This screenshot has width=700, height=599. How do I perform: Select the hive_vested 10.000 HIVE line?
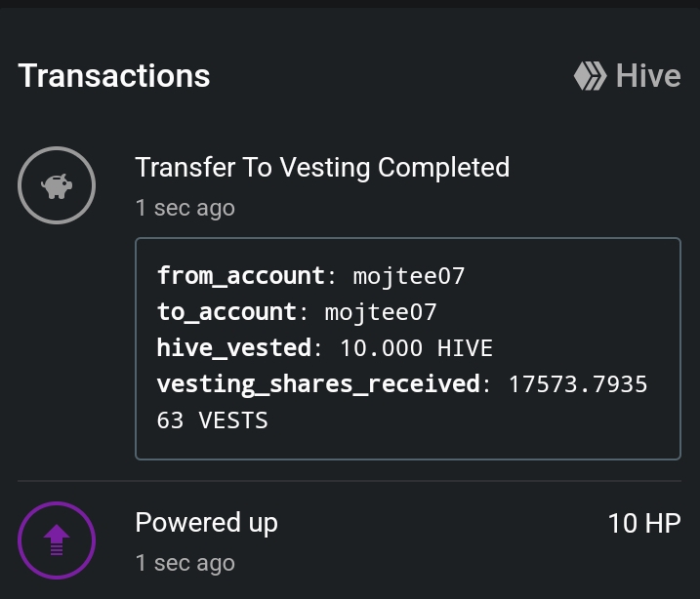pos(325,348)
